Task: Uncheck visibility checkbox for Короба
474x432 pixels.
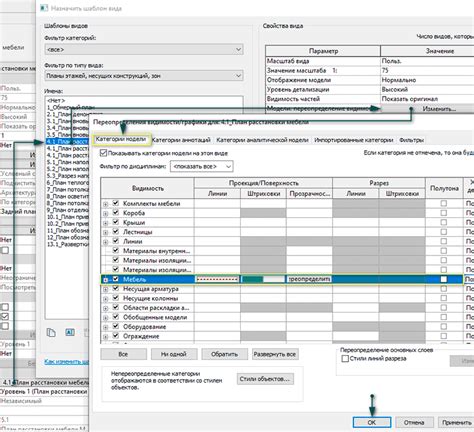Action: (x=116, y=212)
